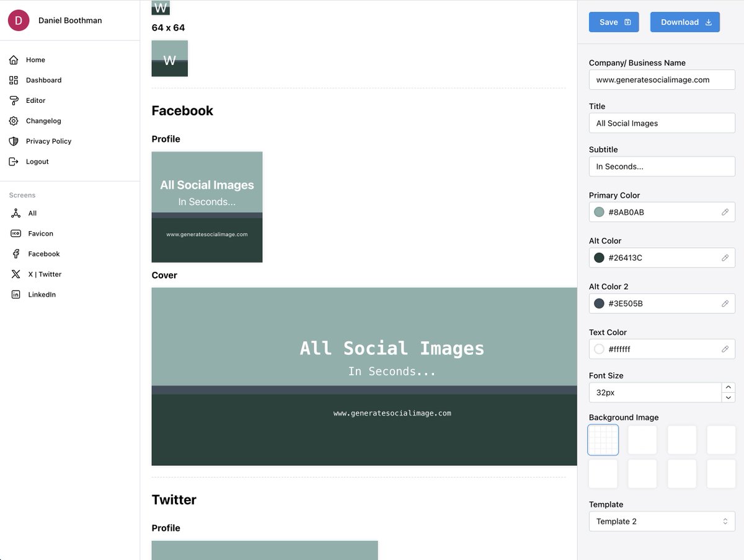Click the Facebook Cover preview image

[x=365, y=377]
